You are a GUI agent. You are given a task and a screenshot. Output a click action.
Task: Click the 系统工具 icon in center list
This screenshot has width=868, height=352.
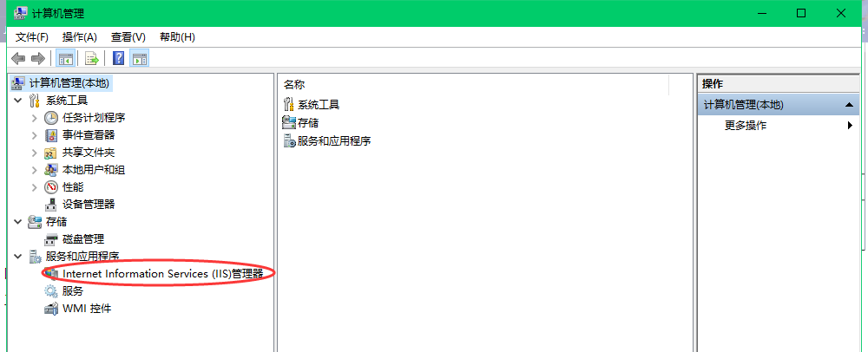click(x=289, y=104)
